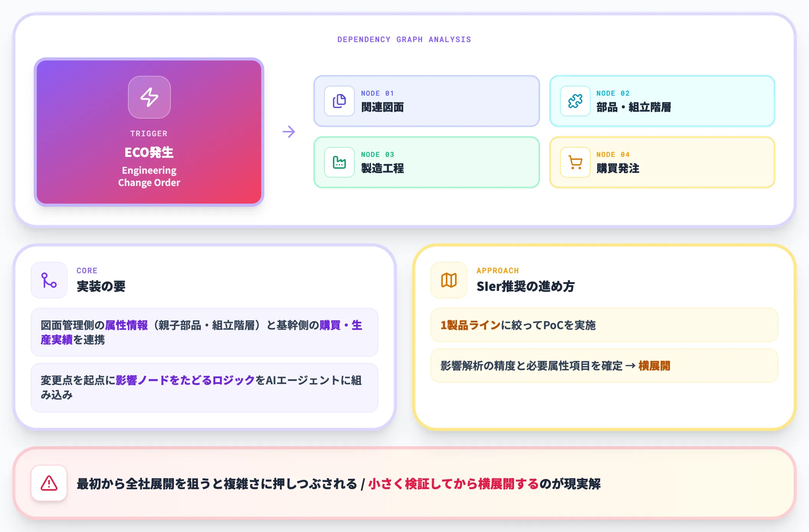
Task: Click the factory icon in NODE 03
Action: 339,162
